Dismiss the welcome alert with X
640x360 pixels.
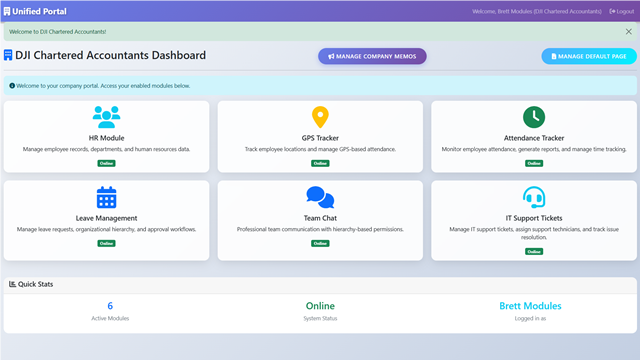629,31
